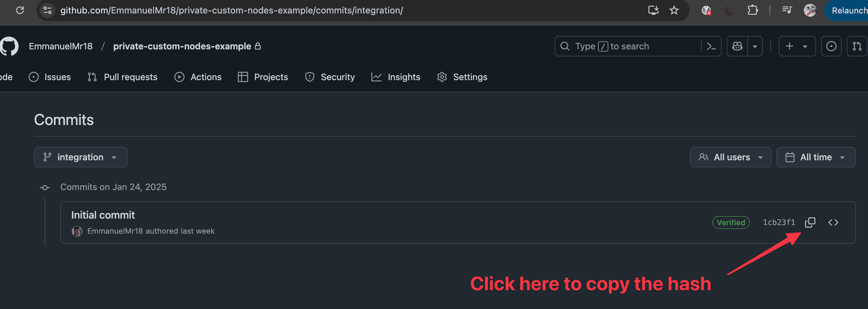The image size is (868, 309).
Task: Open the browser profile avatar
Action: pos(810,10)
